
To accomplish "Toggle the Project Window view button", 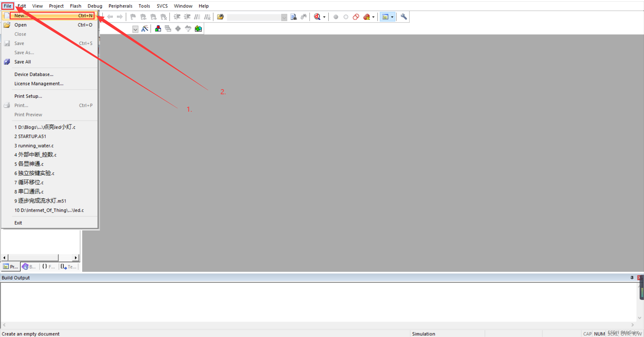I will (385, 17).
